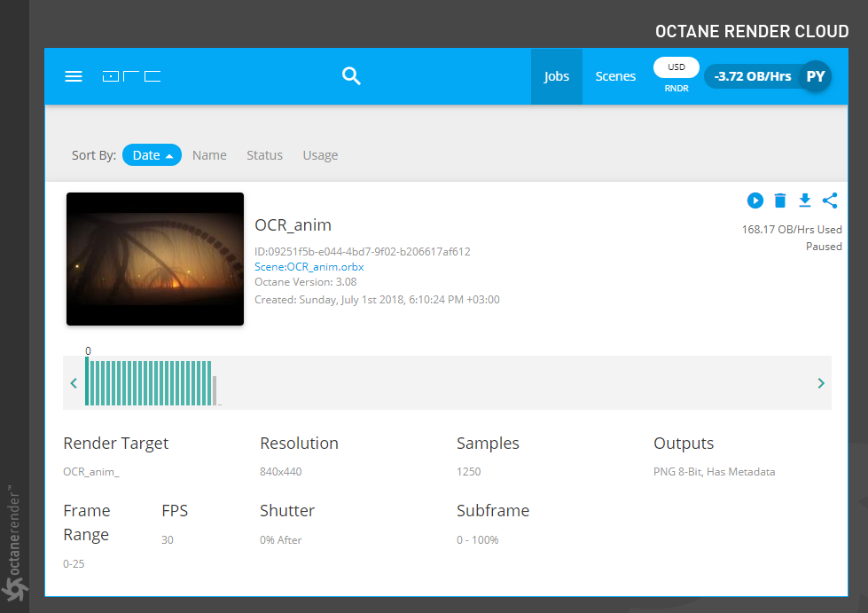Switch to the Jobs tab
This screenshot has height=613, width=868.
[556, 76]
